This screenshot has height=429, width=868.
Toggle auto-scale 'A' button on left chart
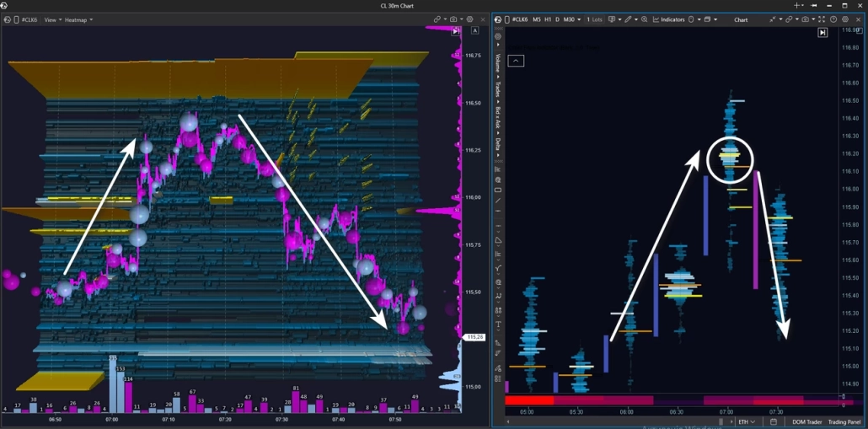tap(475, 30)
